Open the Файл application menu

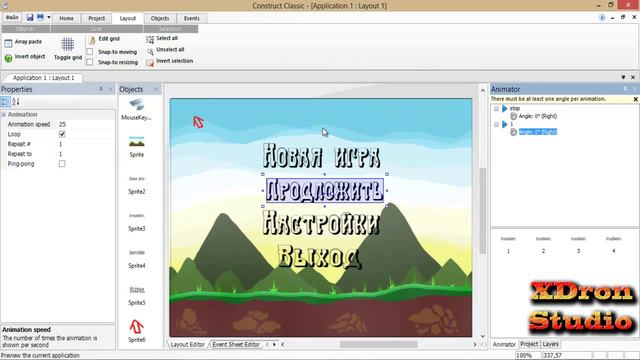12,18
